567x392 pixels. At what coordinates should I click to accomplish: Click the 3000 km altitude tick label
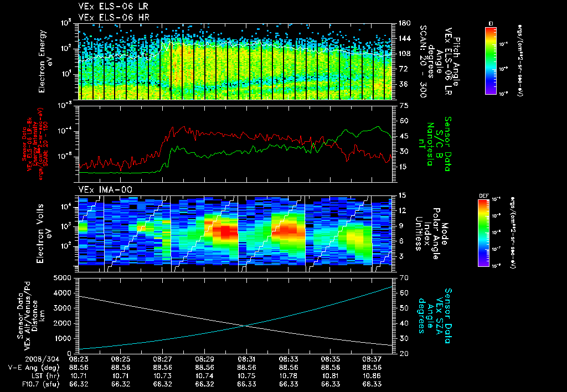click(62, 308)
